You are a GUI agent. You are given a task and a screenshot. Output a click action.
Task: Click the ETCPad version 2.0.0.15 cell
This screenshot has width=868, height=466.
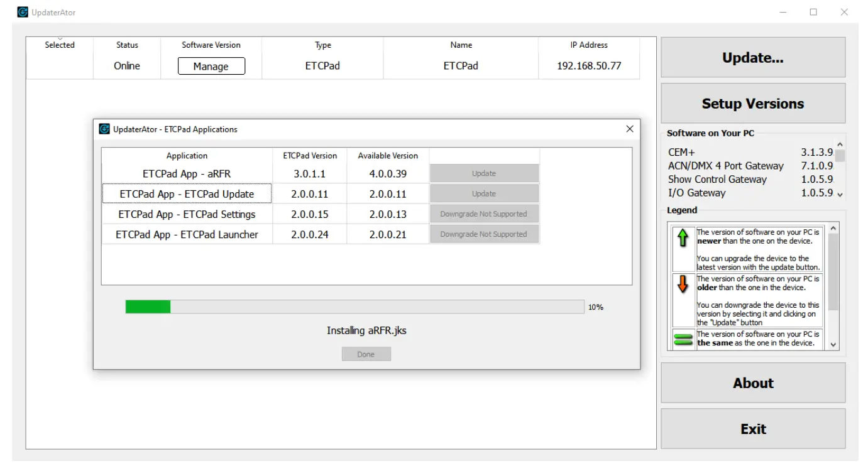[x=310, y=214]
